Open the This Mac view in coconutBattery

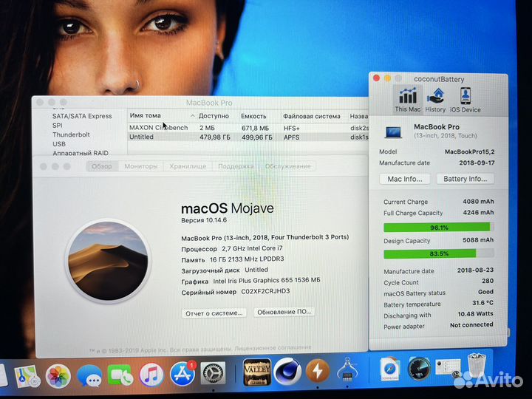pos(407,100)
